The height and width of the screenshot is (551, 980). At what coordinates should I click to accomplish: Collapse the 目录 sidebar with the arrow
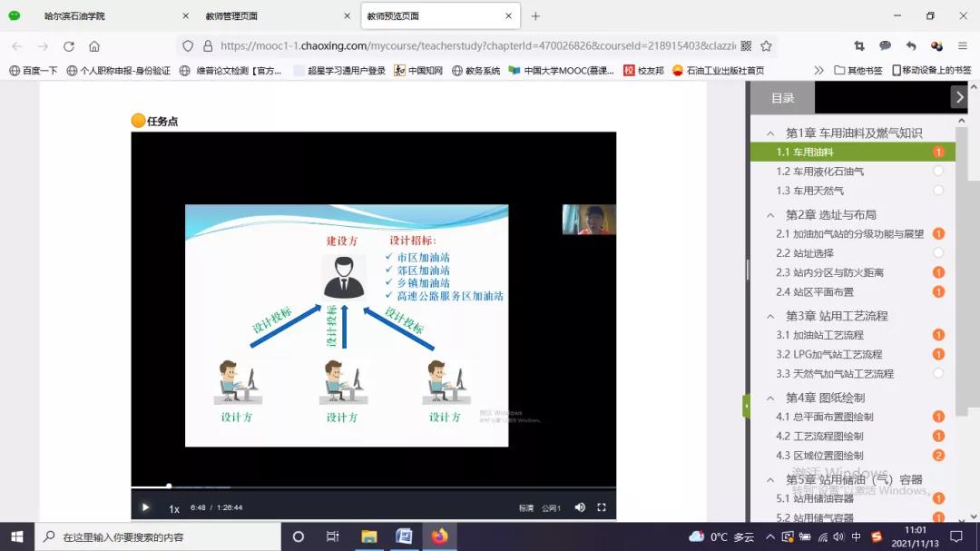958,97
